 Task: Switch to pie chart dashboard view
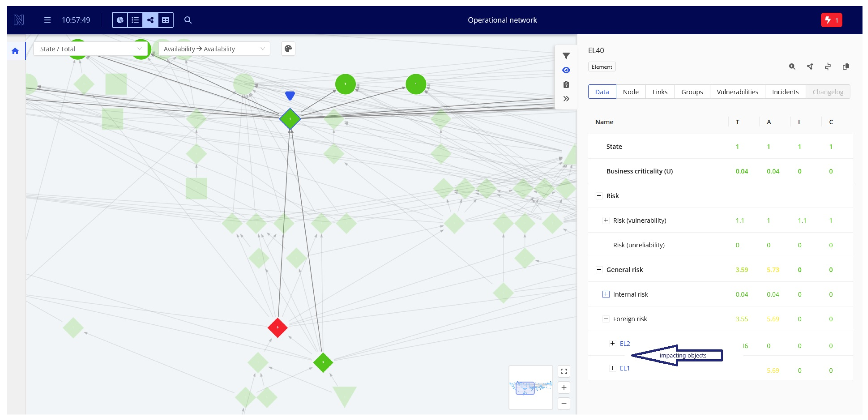pos(120,20)
